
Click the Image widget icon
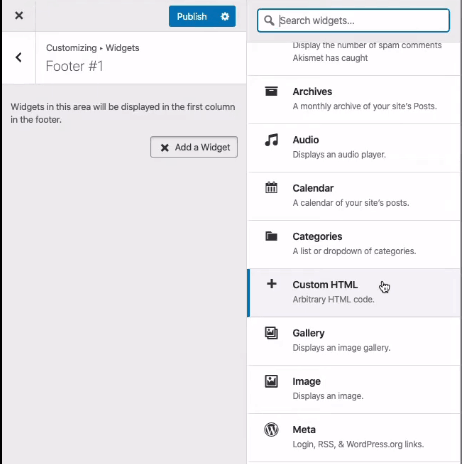coord(271,381)
